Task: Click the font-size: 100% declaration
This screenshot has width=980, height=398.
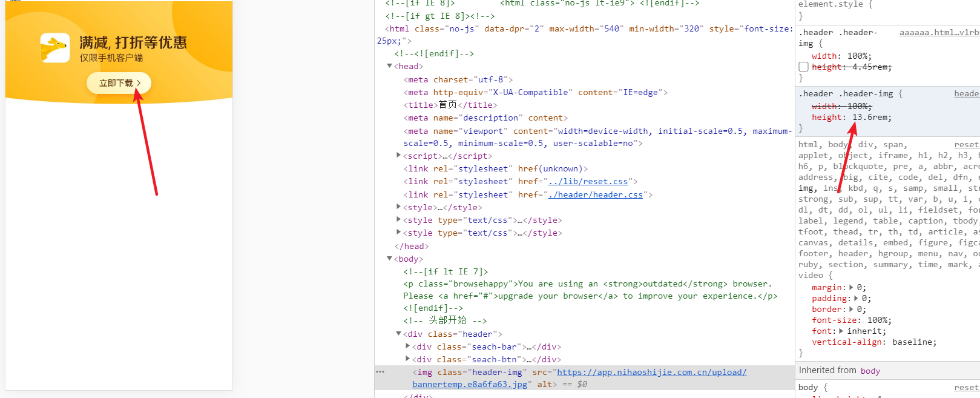Action: coord(851,320)
